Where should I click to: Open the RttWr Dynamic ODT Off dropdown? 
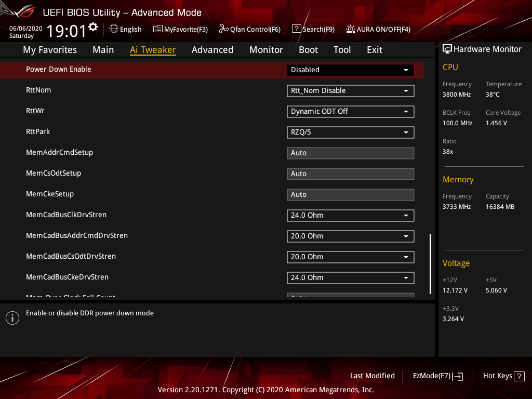coord(351,112)
